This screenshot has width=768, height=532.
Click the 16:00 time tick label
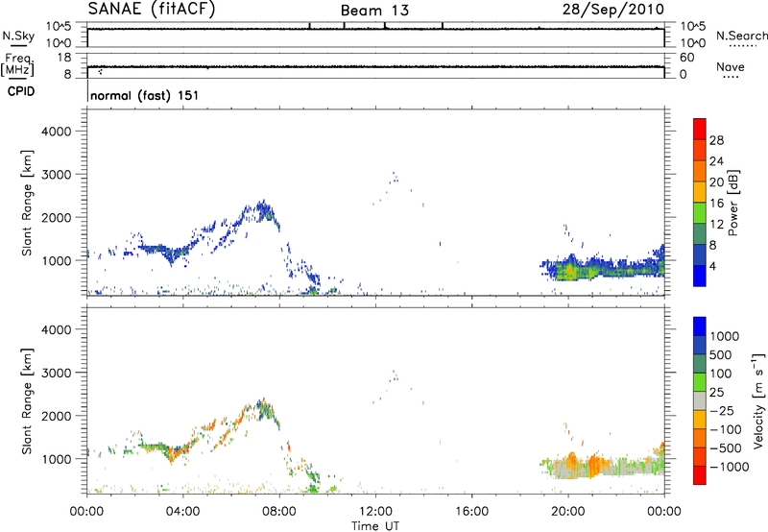471,512
